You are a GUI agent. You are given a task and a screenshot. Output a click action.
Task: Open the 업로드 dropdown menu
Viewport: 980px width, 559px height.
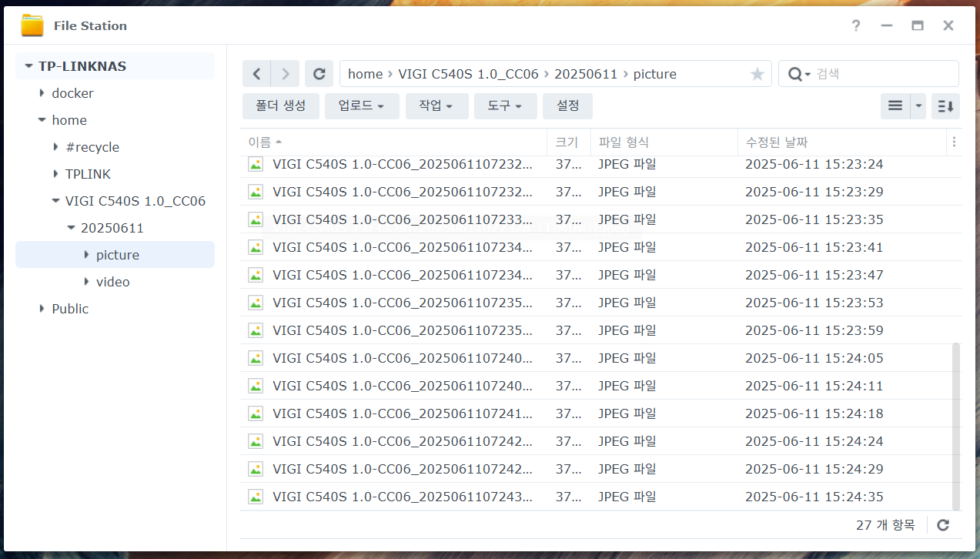click(x=361, y=106)
